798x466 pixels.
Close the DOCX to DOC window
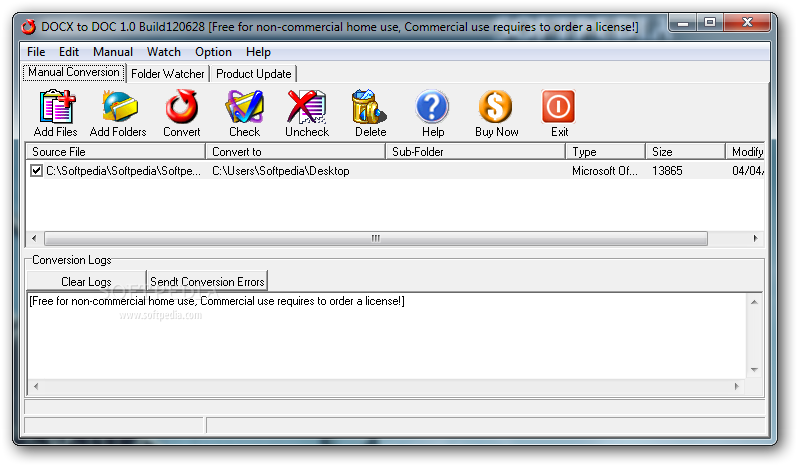747,23
